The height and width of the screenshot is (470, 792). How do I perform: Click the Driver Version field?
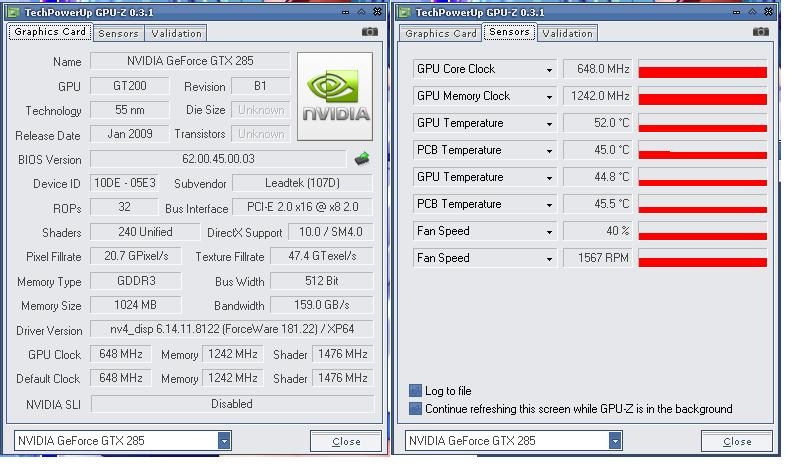(x=232, y=329)
